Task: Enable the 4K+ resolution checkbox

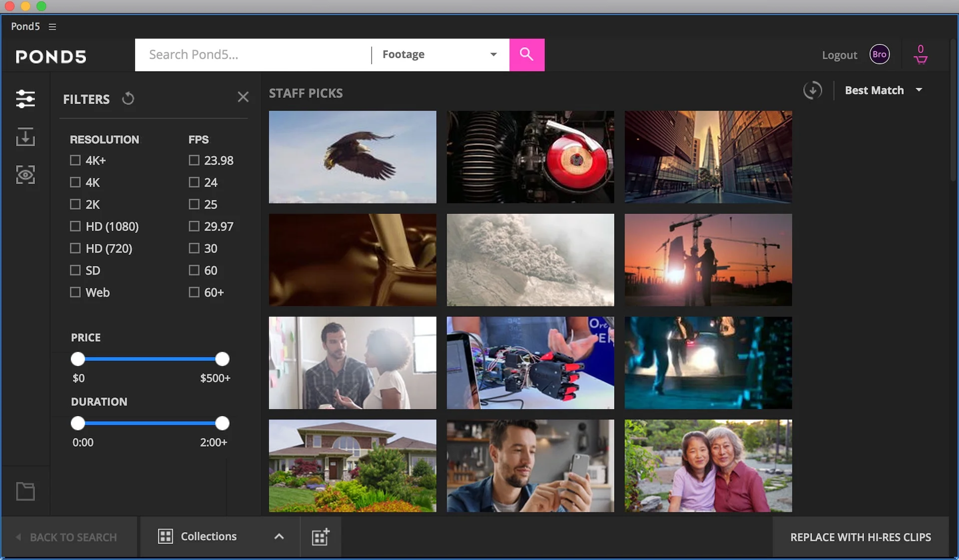Action: (75, 160)
